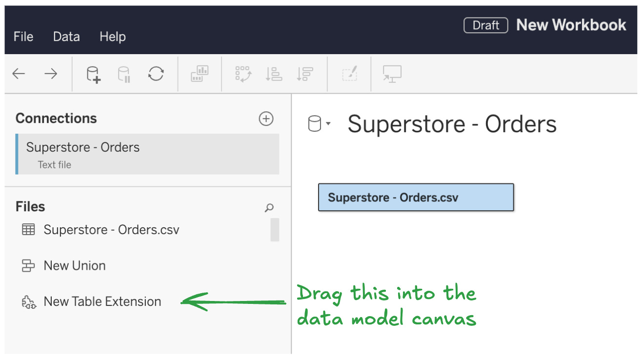Image resolution: width=644 pixels, height=360 pixels.
Task: Select Superstore - Orders.csv in Files list
Action: click(111, 229)
